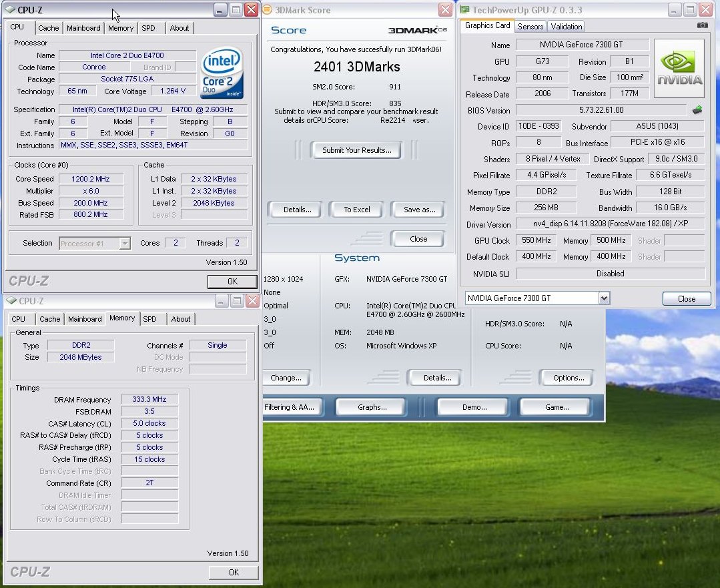Click the GPU-Z Name field NVIDIA GeForce 7300 GT
The image size is (720, 588).
583,45
